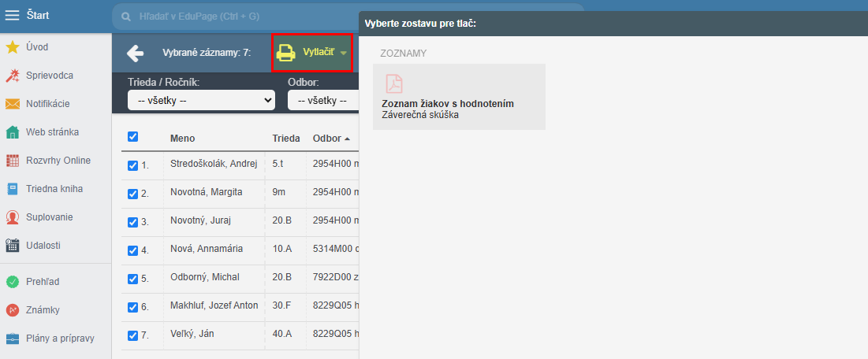Open the Trieda / Ročník dropdown
The height and width of the screenshot is (359, 868).
(x=202, y=101)
